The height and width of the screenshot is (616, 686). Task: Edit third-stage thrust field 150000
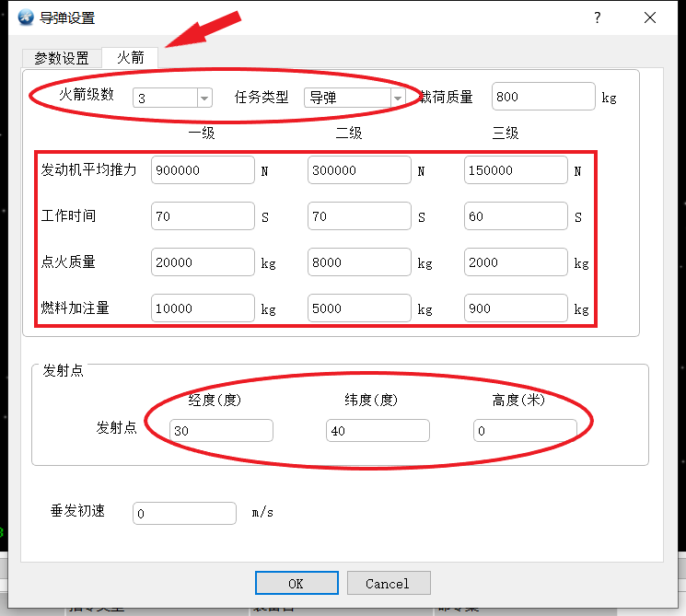[x=516, y=169]
